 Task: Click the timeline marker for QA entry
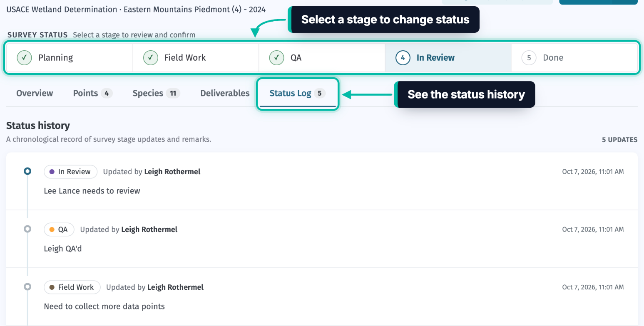click(27, 229)
